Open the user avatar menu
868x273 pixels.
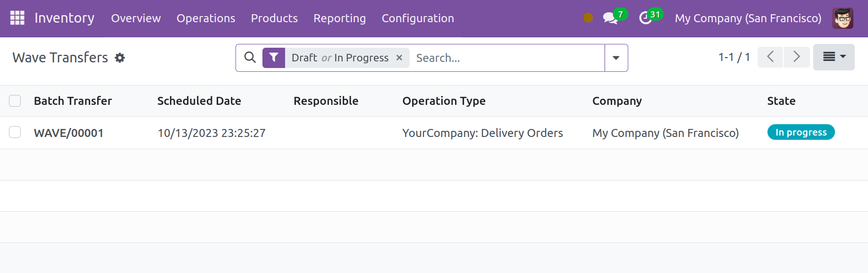point(843,18)
